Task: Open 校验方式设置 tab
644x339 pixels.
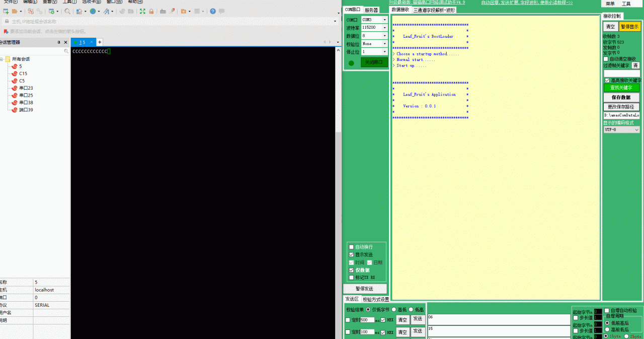Action: point(376,299)
